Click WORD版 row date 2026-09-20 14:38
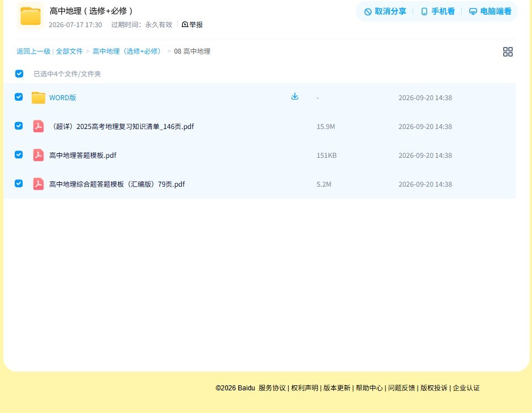 point(425,98)
